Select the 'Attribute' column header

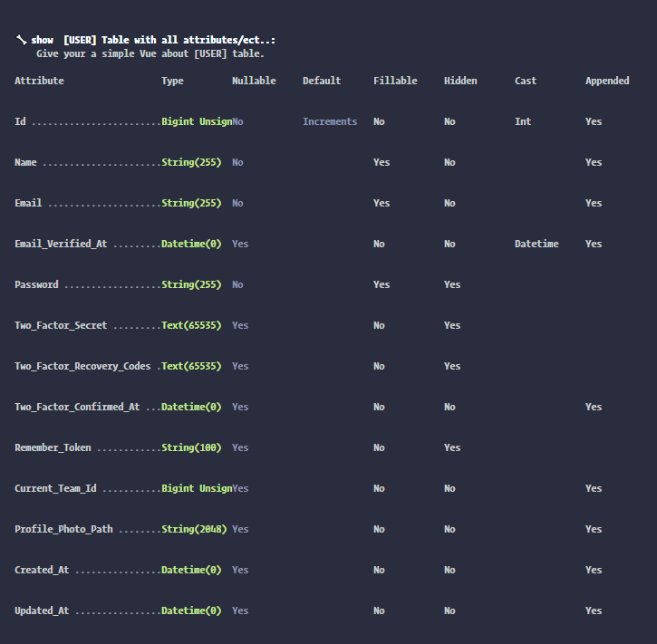tap(39, 81)
